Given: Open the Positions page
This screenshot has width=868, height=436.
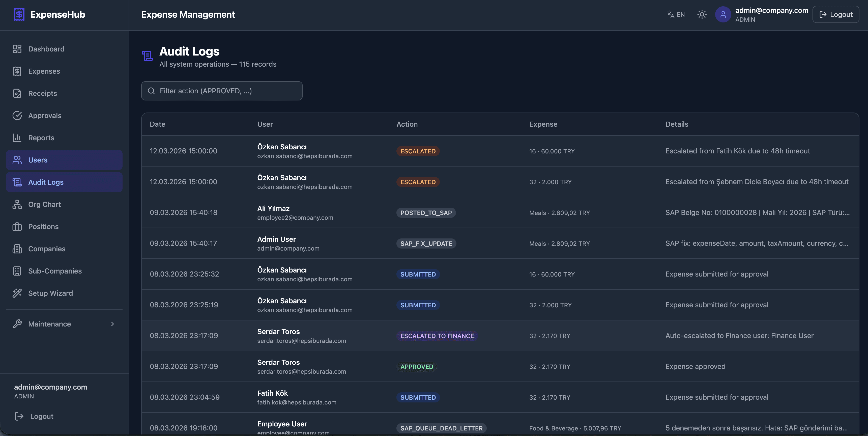Looking at the screenshot, I should coord(64,227).
